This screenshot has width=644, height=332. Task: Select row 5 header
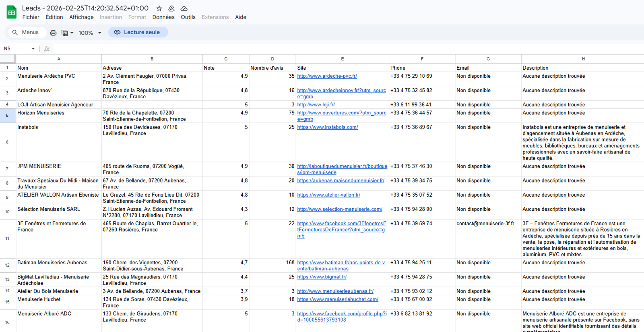pyautogui.click(x=7, y=116)
